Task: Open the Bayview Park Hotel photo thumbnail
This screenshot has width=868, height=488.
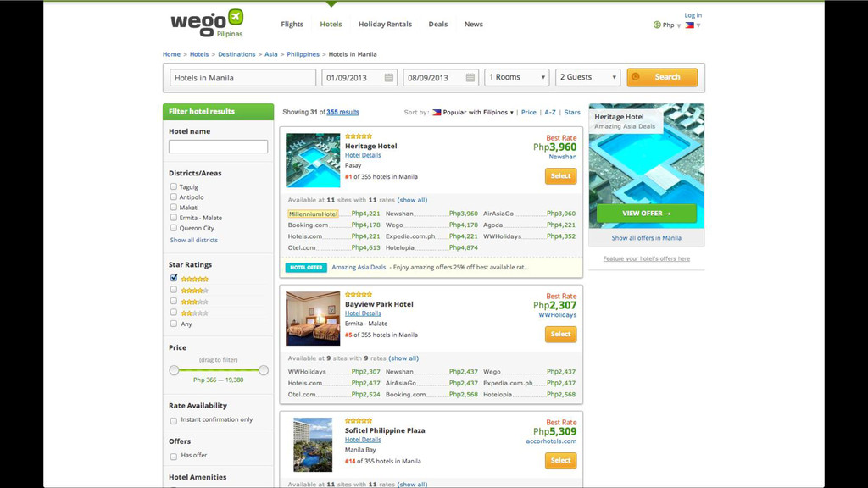Action: click(313, 319)
